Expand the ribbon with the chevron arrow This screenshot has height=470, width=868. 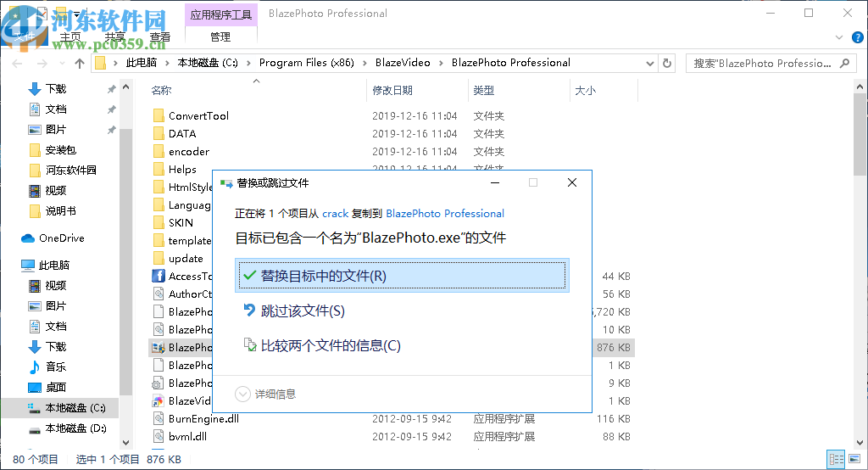[x=838, y=37]
